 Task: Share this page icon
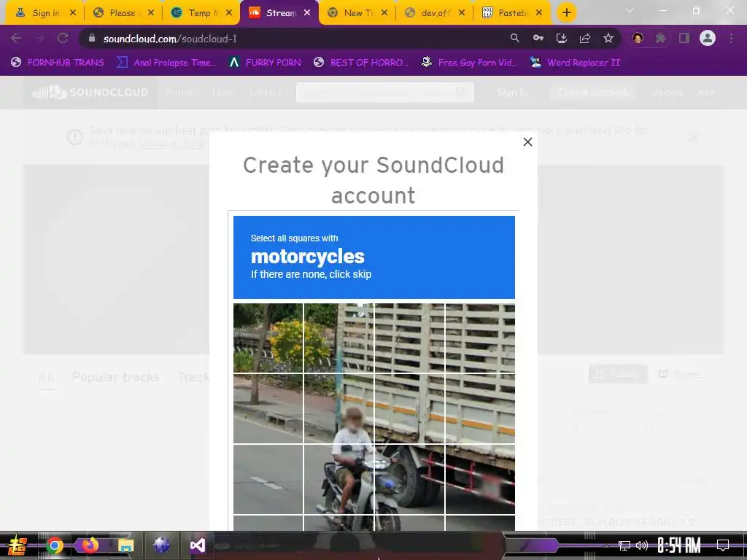click(585, 38)
